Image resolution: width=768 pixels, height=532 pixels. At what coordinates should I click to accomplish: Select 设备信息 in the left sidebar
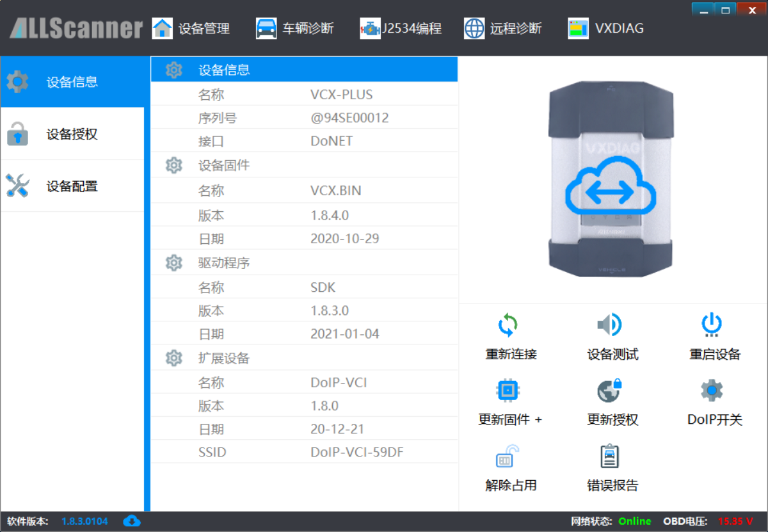point(72,82)
